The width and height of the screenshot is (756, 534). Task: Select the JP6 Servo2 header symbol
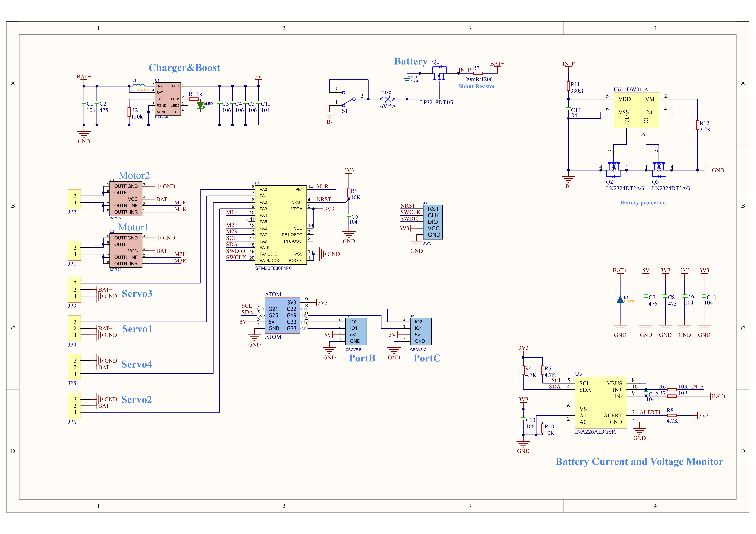(74, 406)
